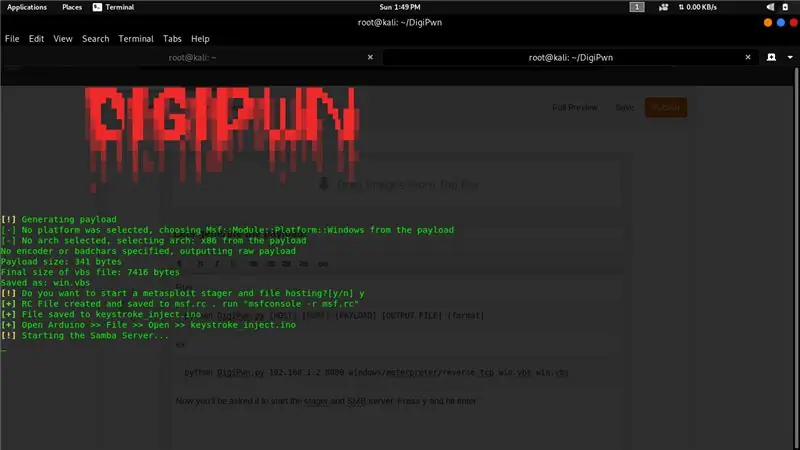Click the Terminal icon in the top panel
This screenshot has width=800, height=450.
pyautogui.click(x=97, y=7)
